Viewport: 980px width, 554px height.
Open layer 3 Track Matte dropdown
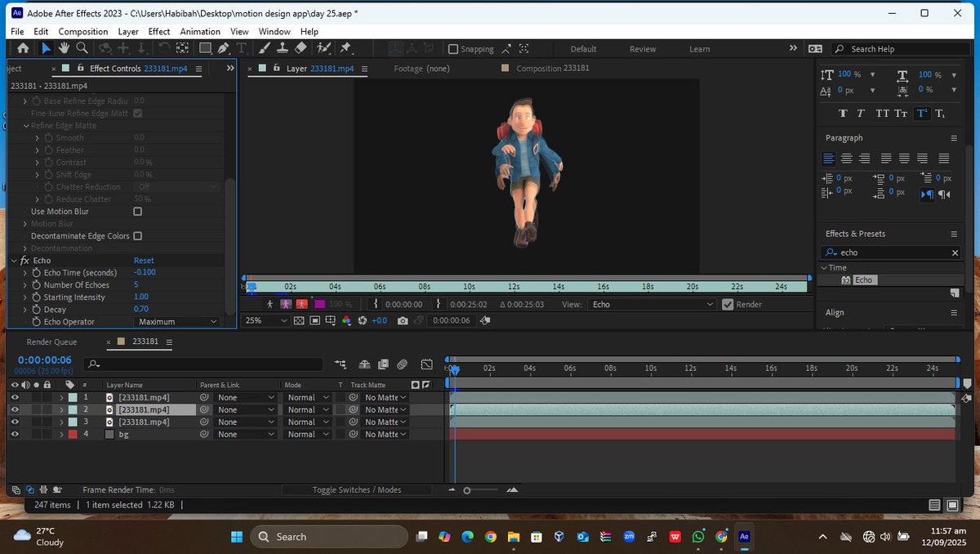tap(383, 422)
